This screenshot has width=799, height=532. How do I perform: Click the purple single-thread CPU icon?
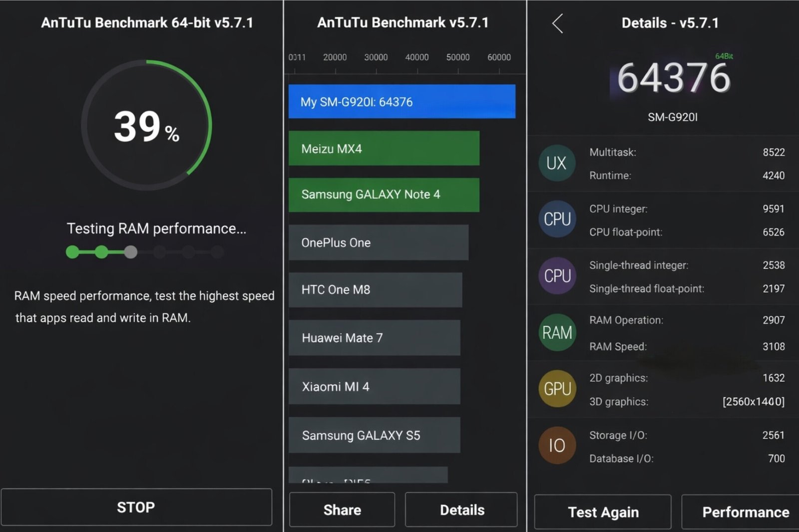tap(557, 276)
